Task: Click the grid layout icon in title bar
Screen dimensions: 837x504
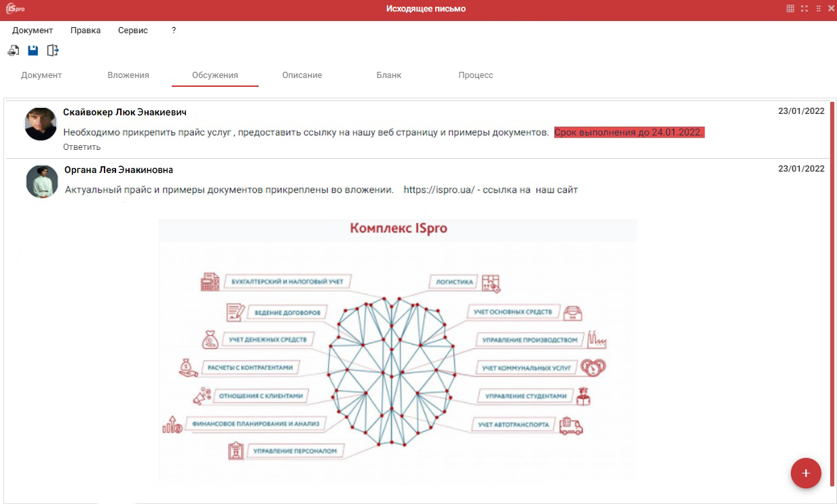Action: point(790,9)
